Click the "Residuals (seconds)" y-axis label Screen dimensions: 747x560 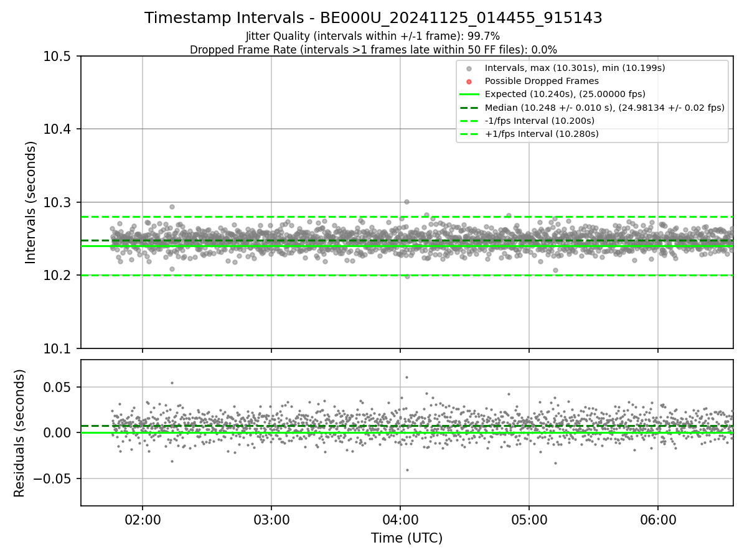click(20, 433)
